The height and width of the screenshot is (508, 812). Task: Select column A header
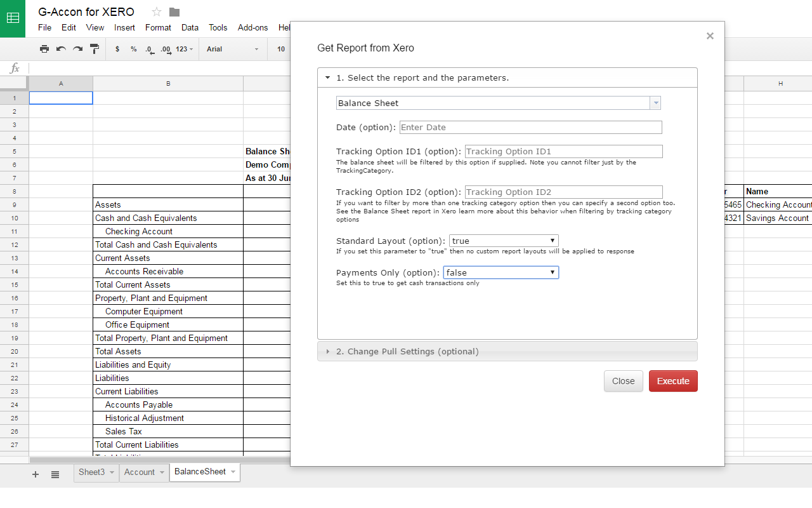point(61,83)
